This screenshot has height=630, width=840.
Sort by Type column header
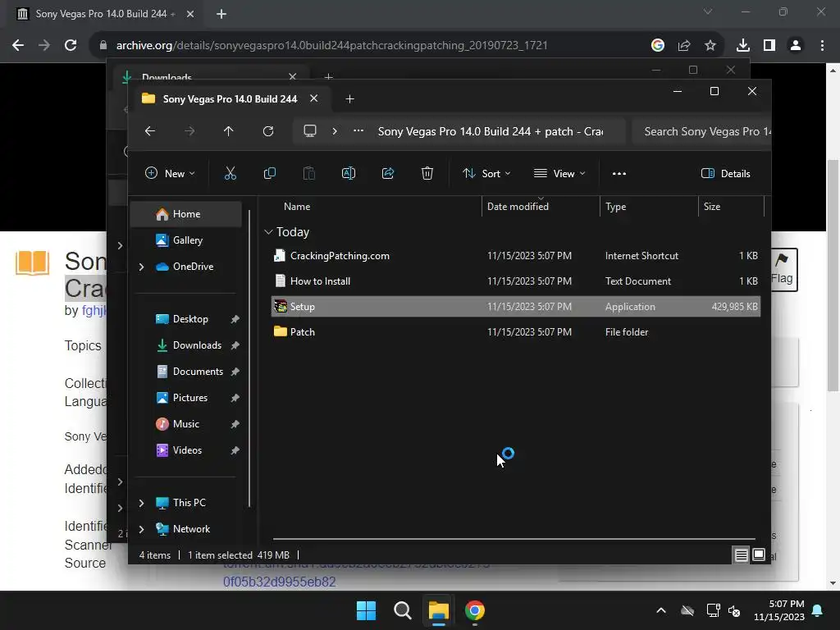tap(649, 206)
